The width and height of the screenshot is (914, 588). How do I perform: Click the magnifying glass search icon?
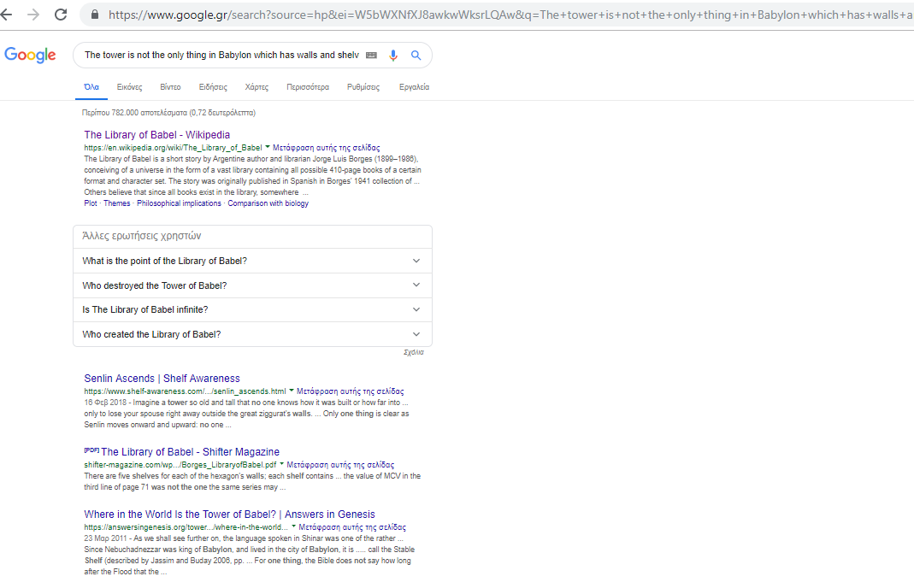416,56
